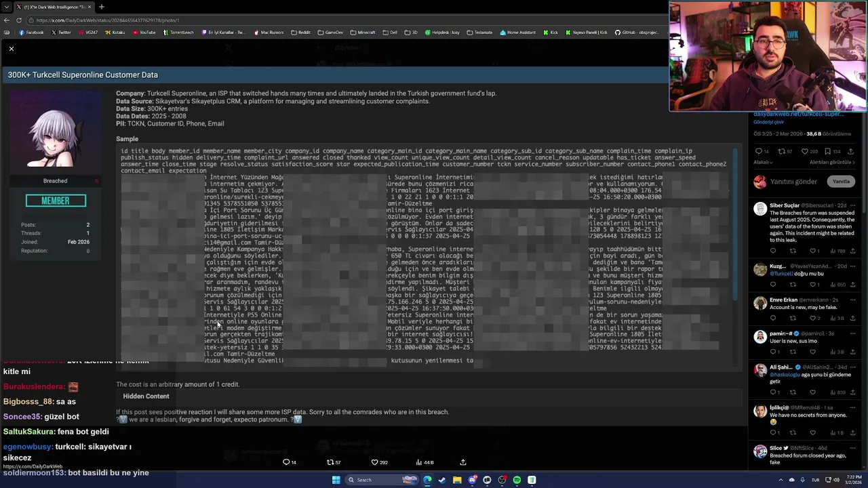
Task: Click the Yanıtını gönder reply field
Action: 793,182
